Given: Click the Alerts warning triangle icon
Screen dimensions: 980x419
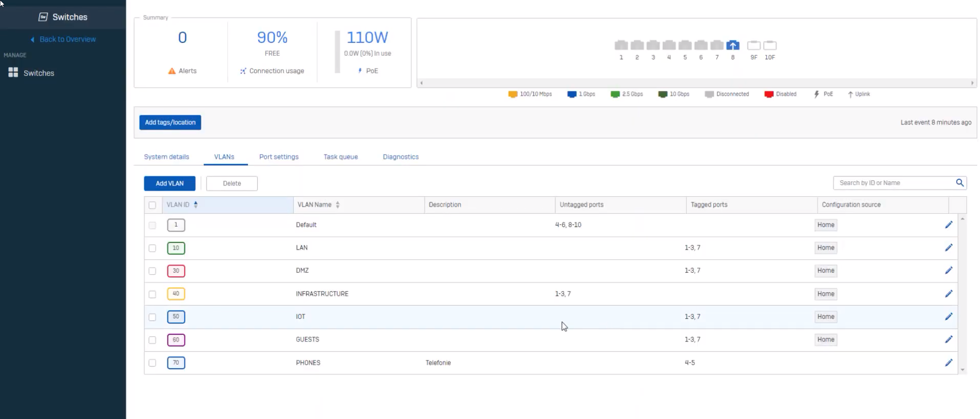Looking at the screenshot, I should (172, 71).
